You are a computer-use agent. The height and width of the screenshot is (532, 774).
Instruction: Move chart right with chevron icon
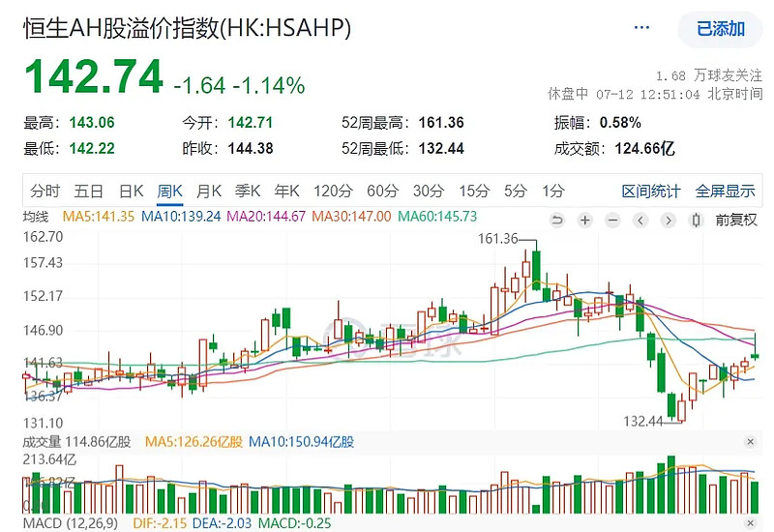coord(668,220)
